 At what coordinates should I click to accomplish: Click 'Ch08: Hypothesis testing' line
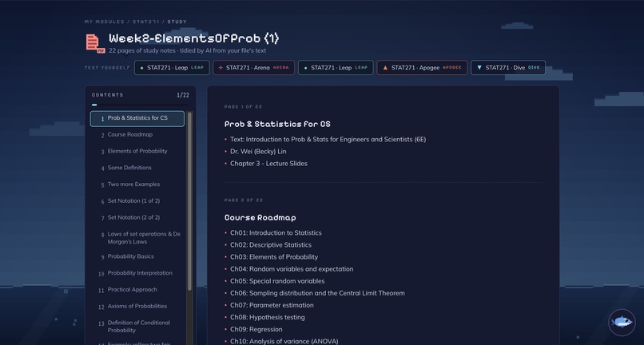(x=268, y=317)
